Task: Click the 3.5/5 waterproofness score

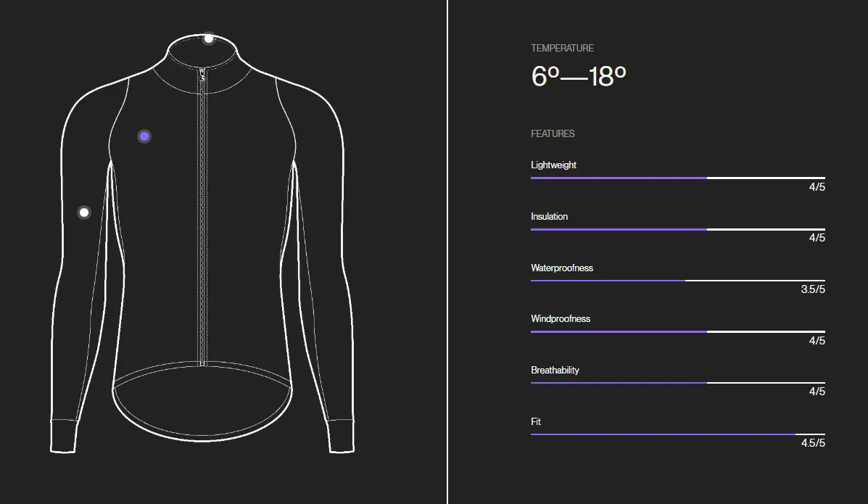Action: pyautogui.click(x=813, y=289)
